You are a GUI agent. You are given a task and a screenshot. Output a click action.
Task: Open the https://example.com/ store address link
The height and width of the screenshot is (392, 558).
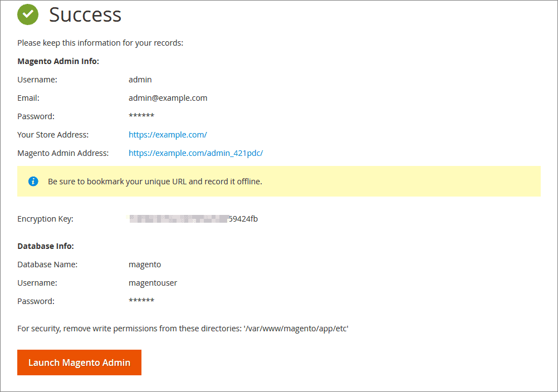click(168, 135)
